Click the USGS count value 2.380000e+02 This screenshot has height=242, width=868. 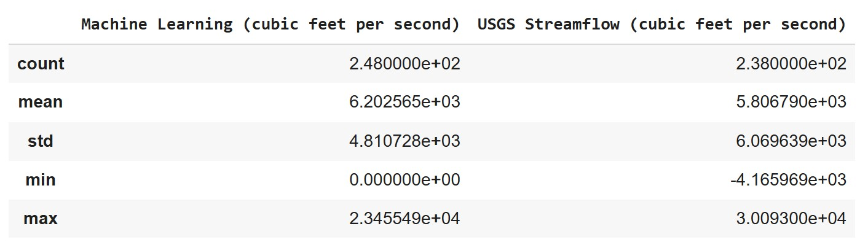point(791,64)
